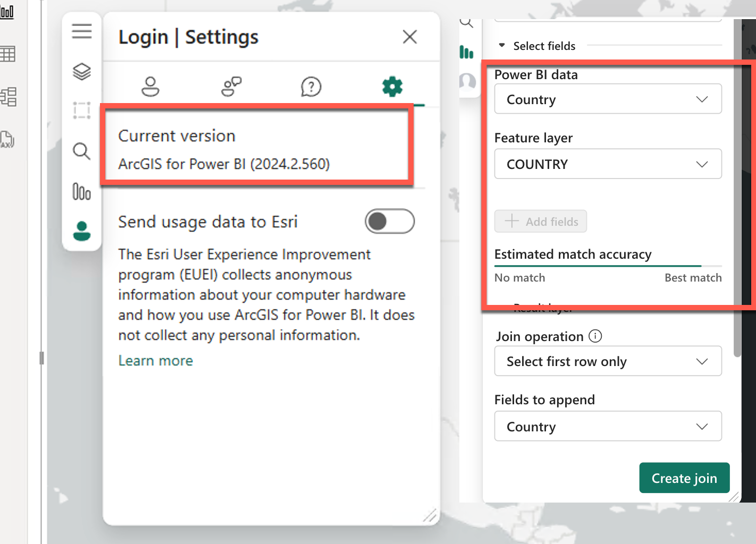Image resolution: width=756 pixels, height=544 pixels.
Task: Open the ArcGIS search tool
Action: point(82,151)
